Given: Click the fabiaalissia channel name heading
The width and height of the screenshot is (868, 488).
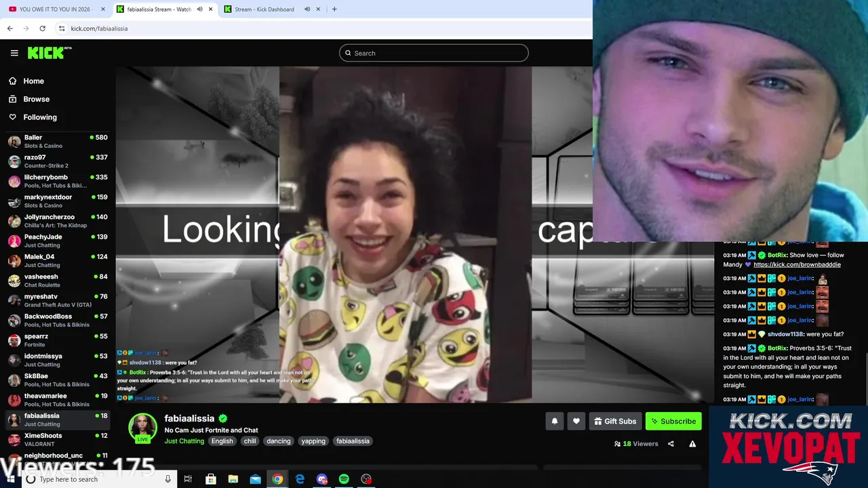Looking at the screenshot, I should 189,419.
